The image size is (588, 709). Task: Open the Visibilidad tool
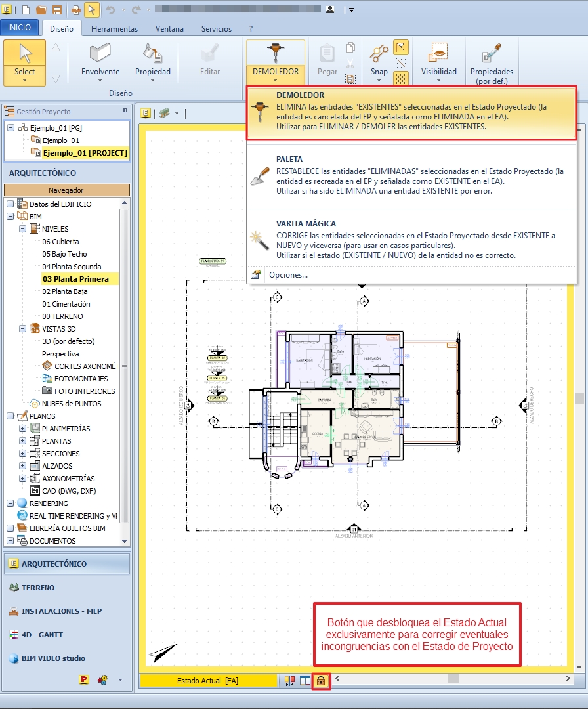click(x=439, y=62)
